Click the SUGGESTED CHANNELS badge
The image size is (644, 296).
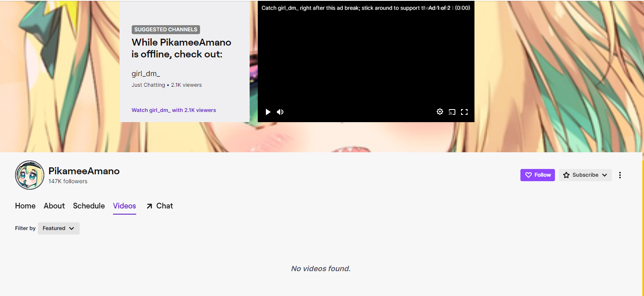pos(166,30)
